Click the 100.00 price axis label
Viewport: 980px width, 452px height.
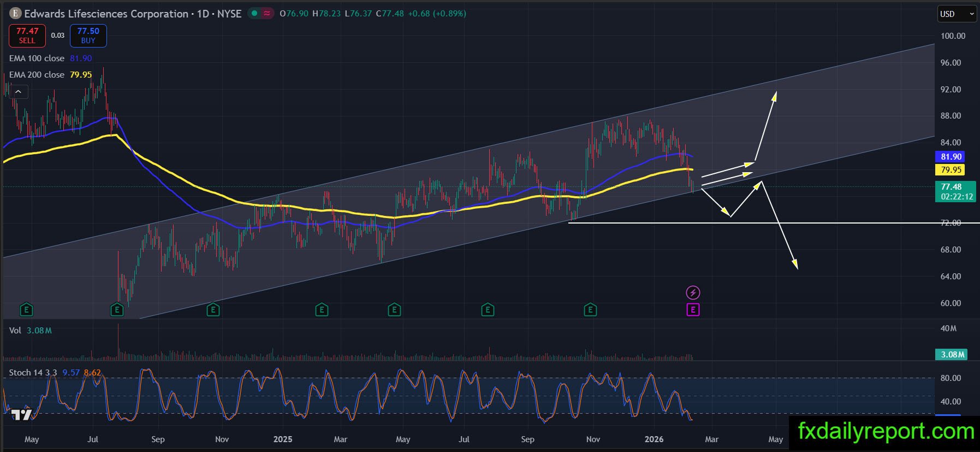[x=953, y=36]
